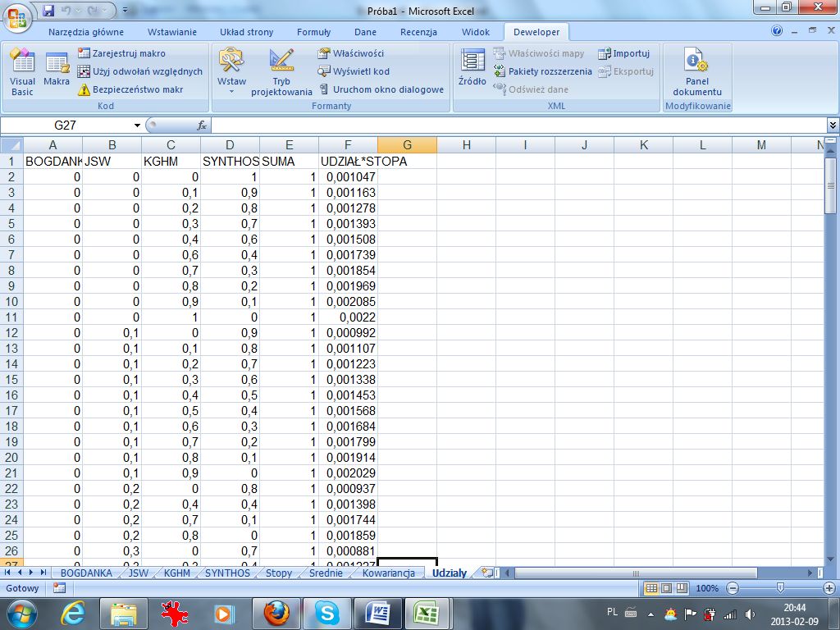Click Uruchom okno dialogowe
This screenshot has width=840, height=630.
[x=381, y=89]
